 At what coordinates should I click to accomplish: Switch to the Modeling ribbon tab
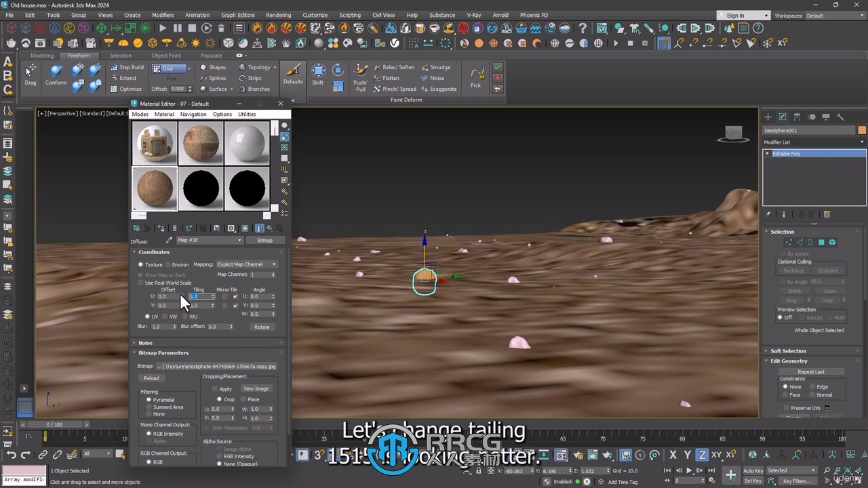(42, 56)
